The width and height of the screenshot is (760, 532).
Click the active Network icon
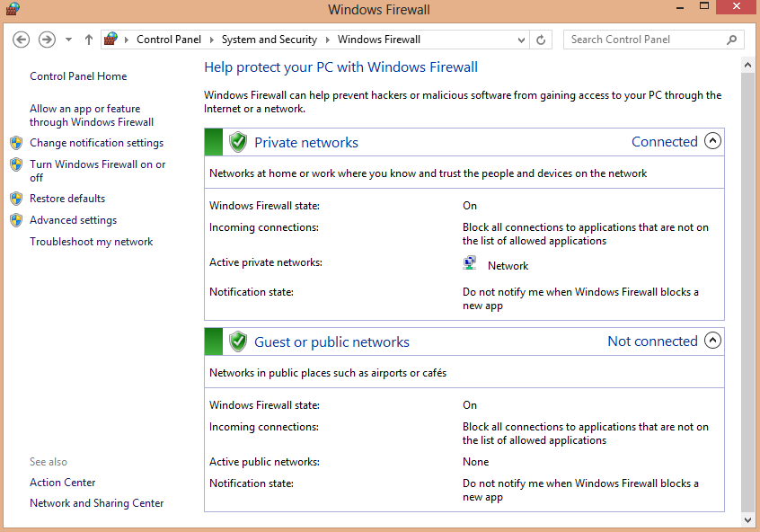(x=469, y=262)
